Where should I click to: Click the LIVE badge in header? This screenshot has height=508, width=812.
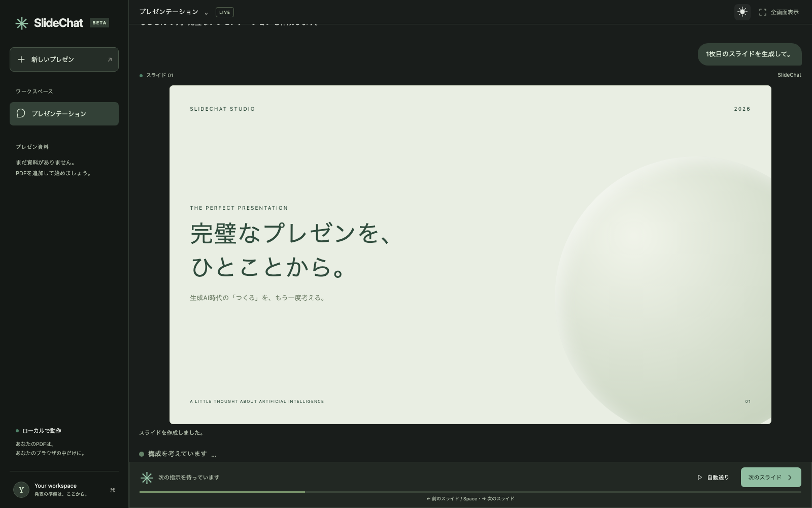coord(225,12)
